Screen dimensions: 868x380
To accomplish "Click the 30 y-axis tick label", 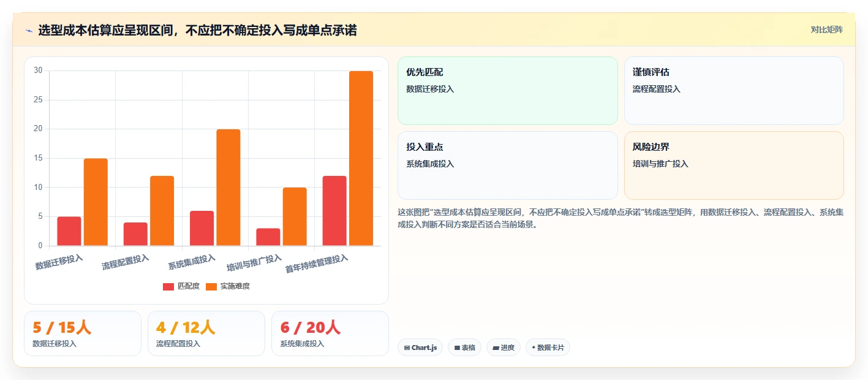I will tap(38, 70).
